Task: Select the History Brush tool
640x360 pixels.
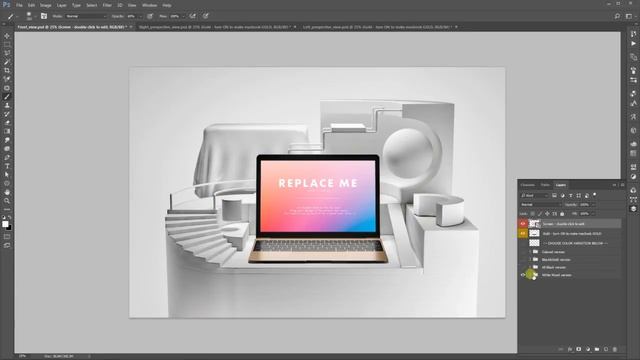Action: (x=7, y=114)
